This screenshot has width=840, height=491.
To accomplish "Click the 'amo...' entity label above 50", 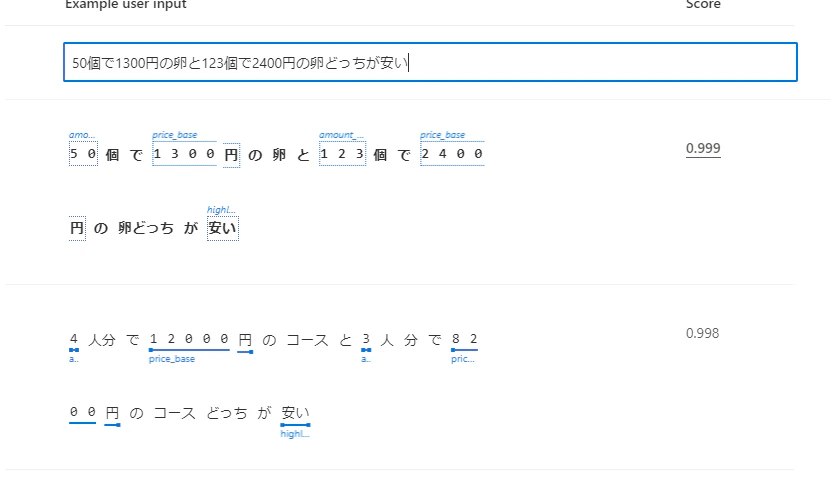I will pos(82,135).
